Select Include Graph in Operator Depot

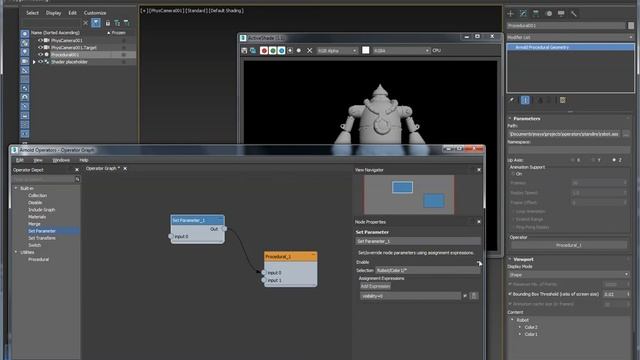tap(42, 210)
